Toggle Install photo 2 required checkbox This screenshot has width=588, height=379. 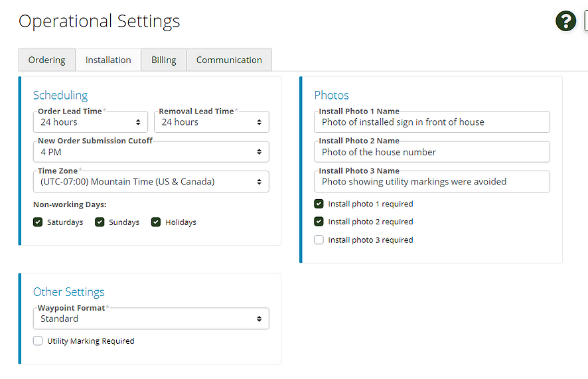(319, 222)
